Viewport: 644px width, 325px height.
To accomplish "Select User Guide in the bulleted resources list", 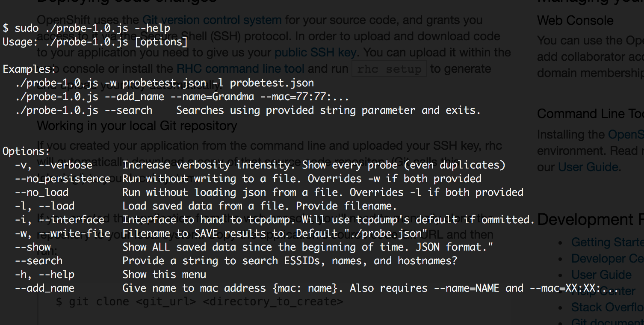I will point(601,275).
